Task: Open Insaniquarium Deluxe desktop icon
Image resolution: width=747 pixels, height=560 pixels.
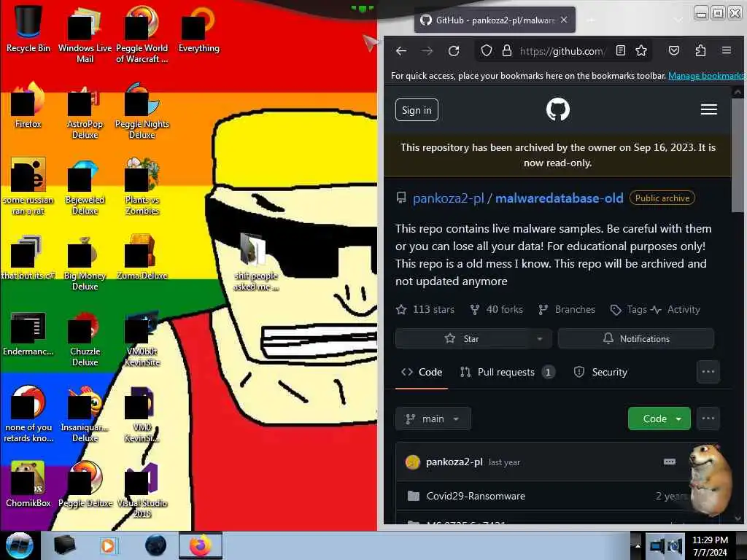Action: click(85, 414)
